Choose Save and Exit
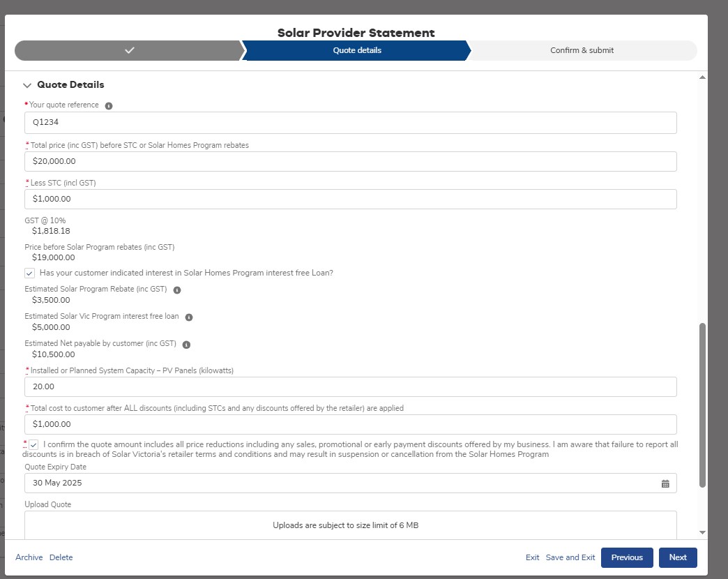Image resolution: width=728 pixels, height=579 pixels. pyautogui.click(x=570, y=557)
